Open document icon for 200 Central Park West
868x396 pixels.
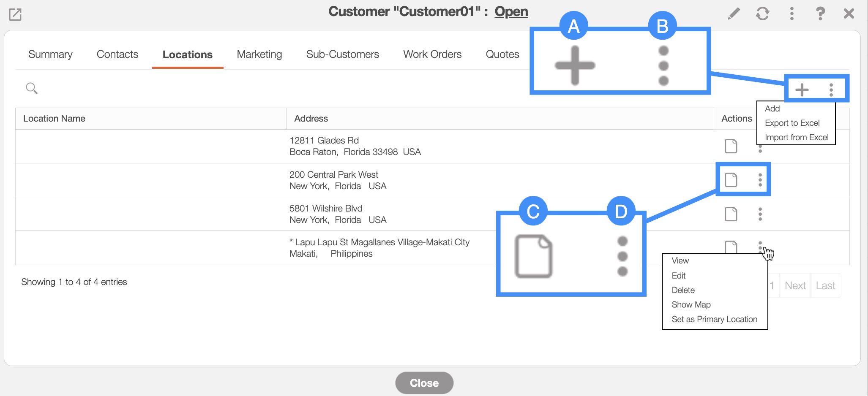731,180
